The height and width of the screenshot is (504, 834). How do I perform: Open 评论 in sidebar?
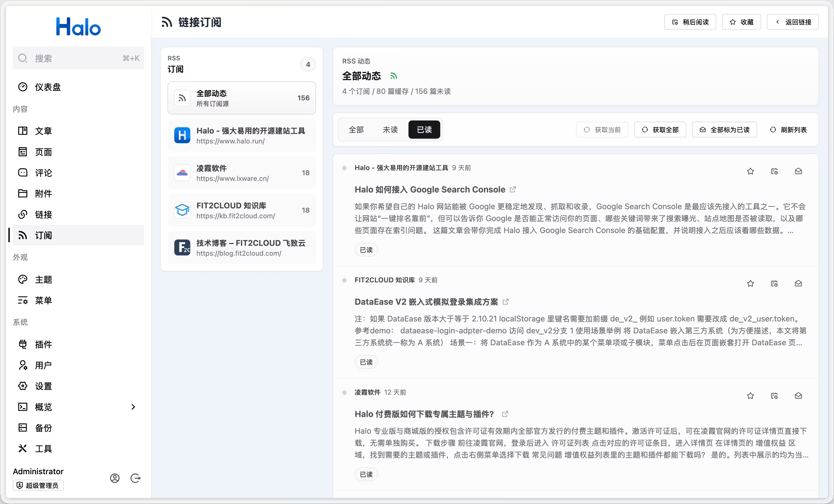(x=79, y=173)
